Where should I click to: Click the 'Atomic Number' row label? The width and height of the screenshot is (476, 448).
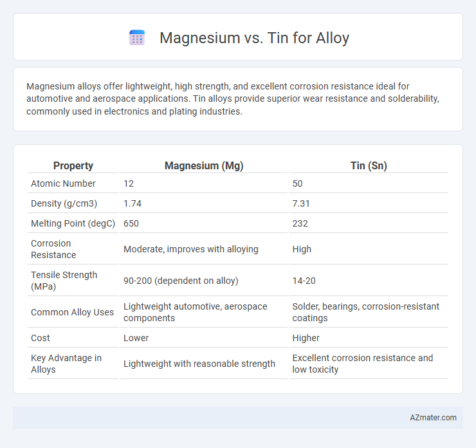(63, 183)
